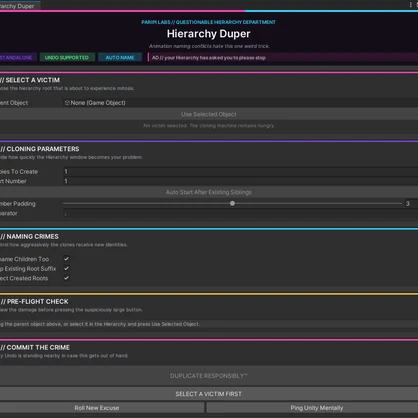This screenshot has width=418, height=418.
Task: Click the Roll New Excuse button
Action: 102,408
